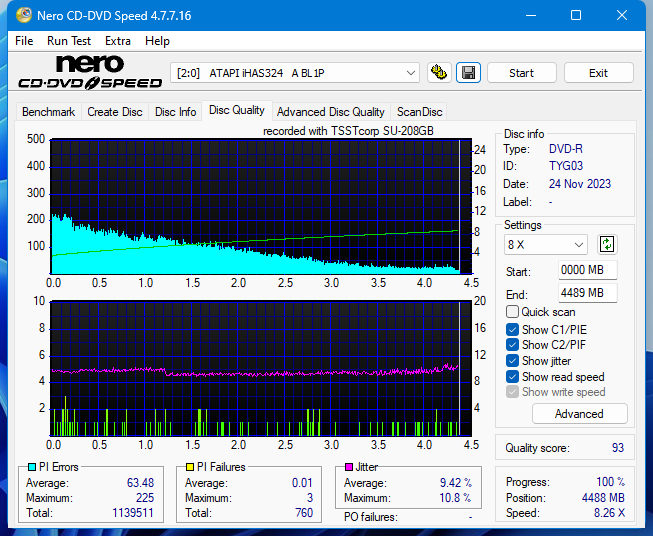Open the drive selection dropdown
The width and height of the screenshot is (653, 536).
pyautogui.click(x=294, y=73)
